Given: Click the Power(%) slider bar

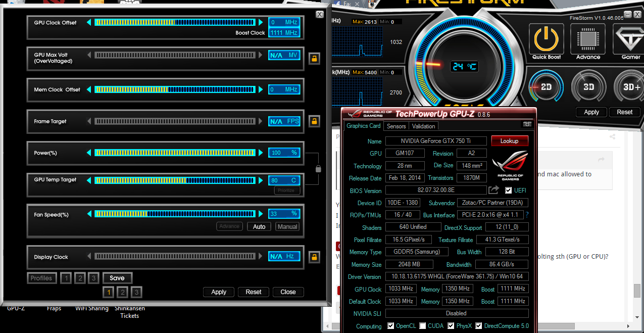Looking at the screenshot, I should click(x=175, y=153).
